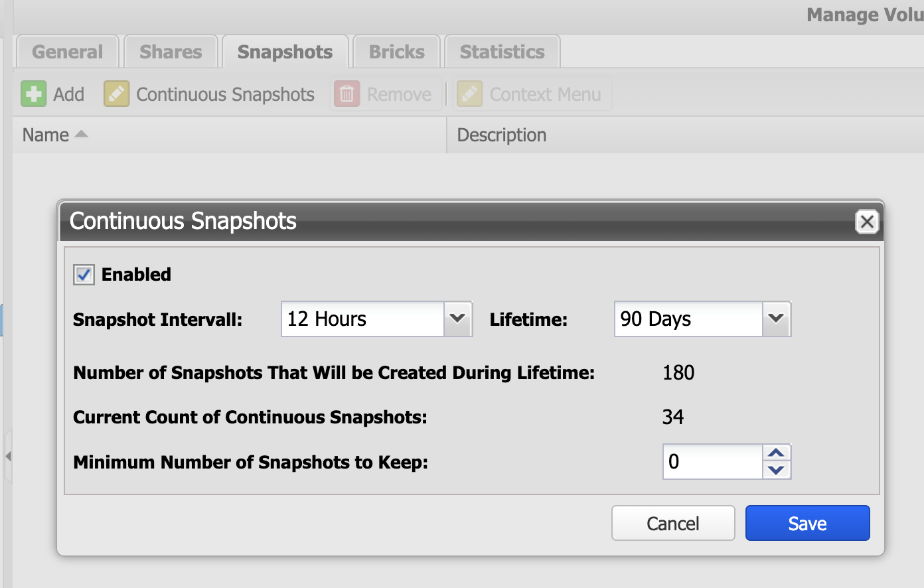The width and height of the screenshot is (924, 588).
Task: Click the Context Menu pencil icon
Action: point(469,94)
